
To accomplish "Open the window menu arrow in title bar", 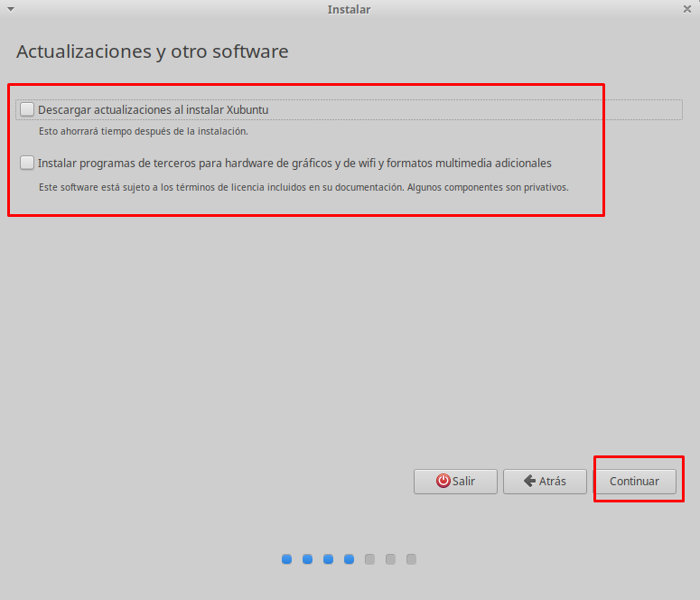I will point(11,9).
